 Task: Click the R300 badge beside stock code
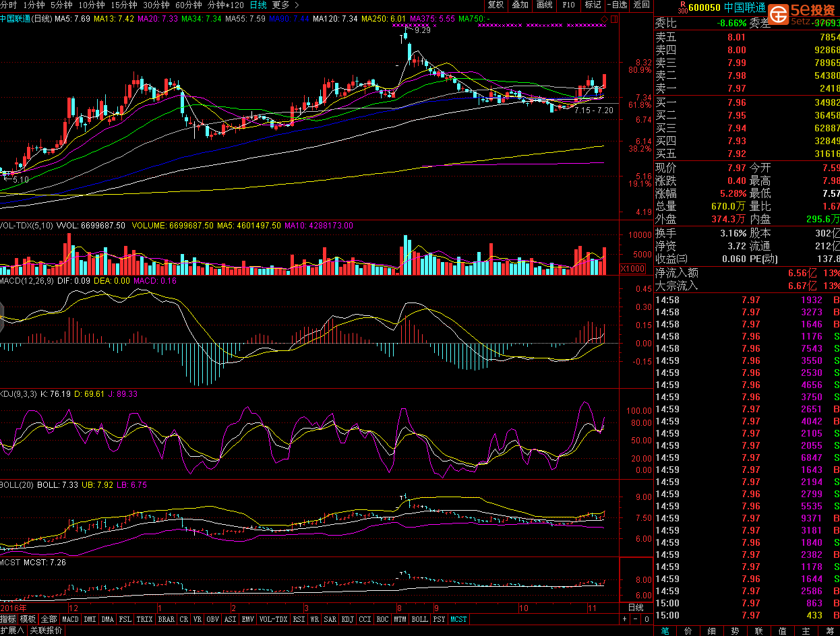[682, 7]
